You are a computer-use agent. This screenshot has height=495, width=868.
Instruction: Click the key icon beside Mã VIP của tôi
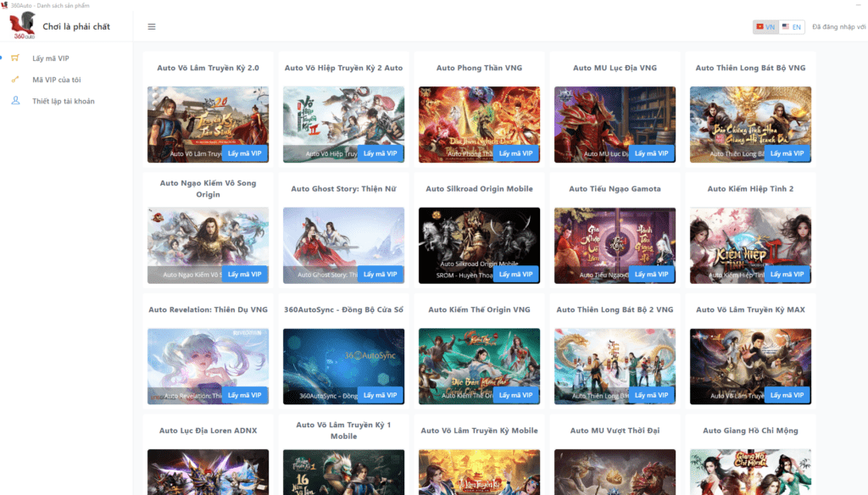click(15, 80)
